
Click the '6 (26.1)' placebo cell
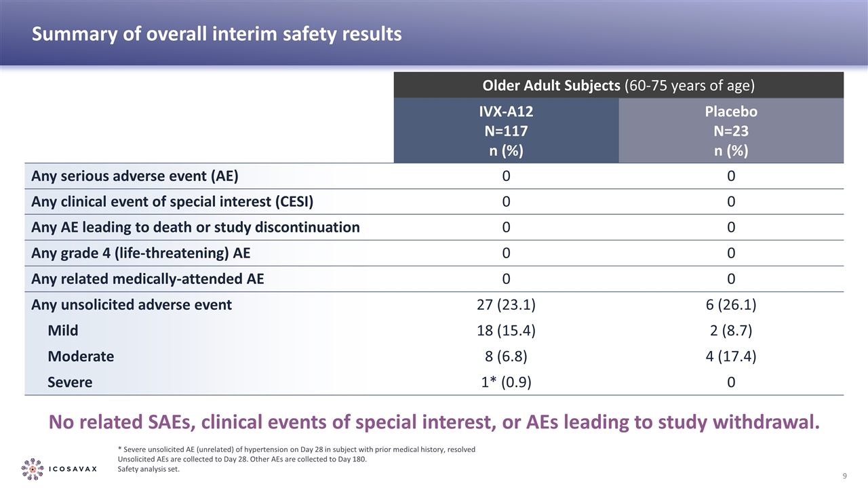[x=730, y=305]
